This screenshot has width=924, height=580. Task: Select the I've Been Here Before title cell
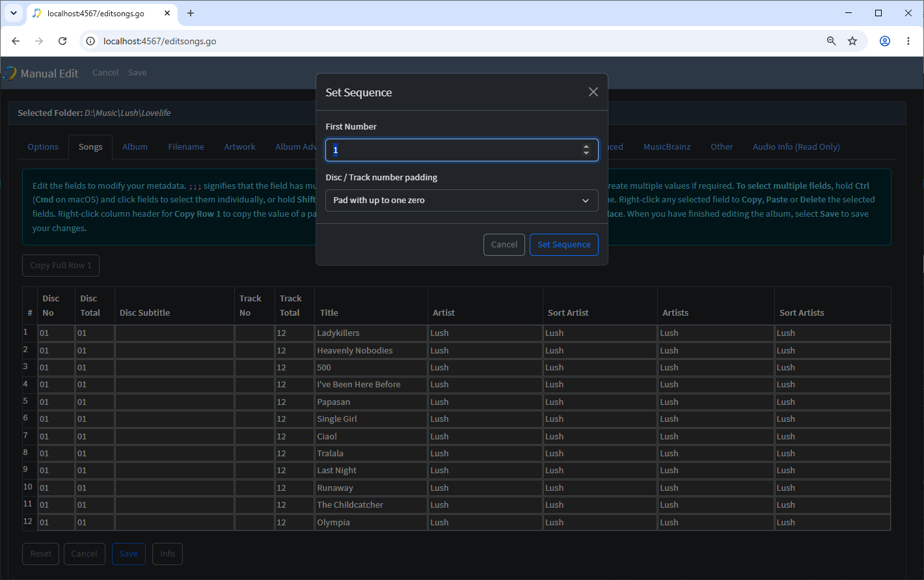(x=371, y=385)
